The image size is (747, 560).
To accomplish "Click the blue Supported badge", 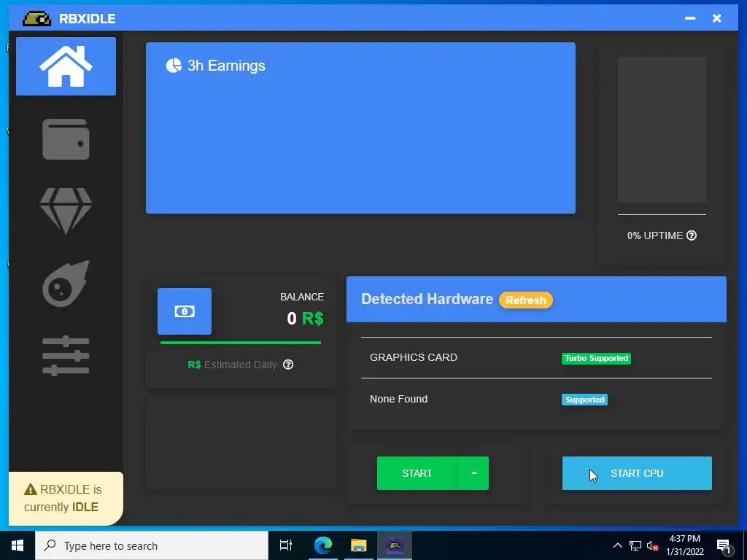I will (584, 400).
